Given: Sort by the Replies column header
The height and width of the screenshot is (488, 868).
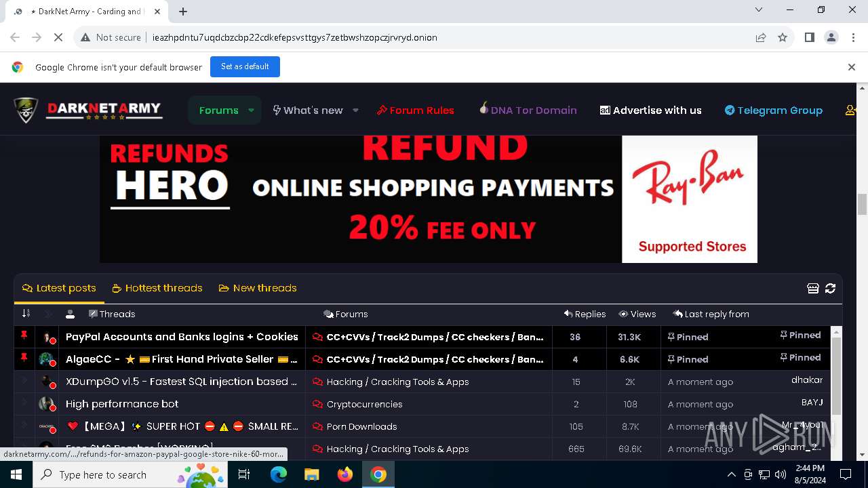Looking at the screenshot, I should click(585, 314).
